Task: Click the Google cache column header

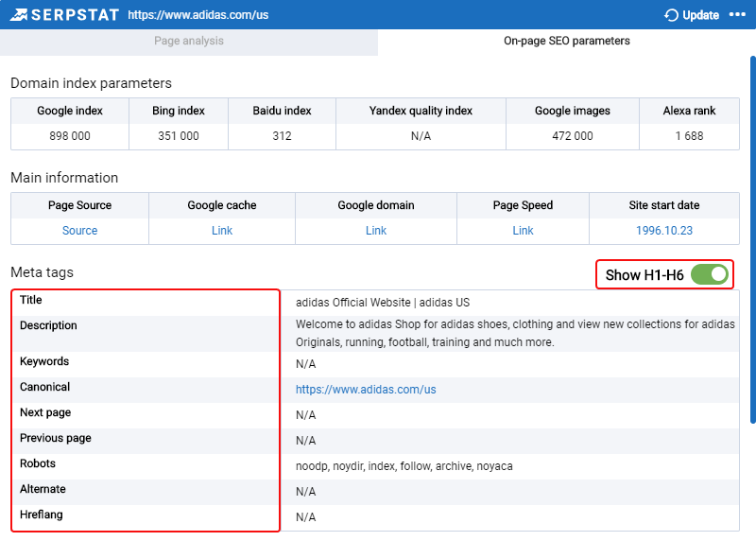Action: (x=222, y=205)
